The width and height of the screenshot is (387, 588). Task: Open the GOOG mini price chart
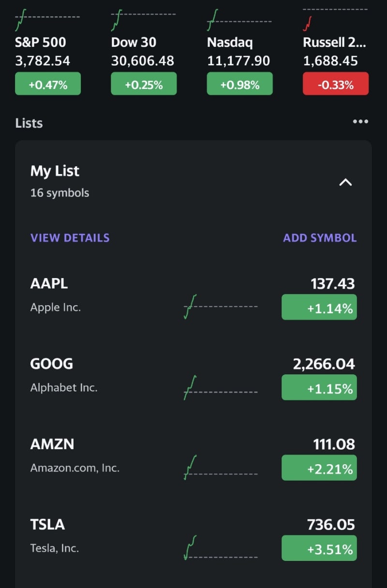coord(221,387)
